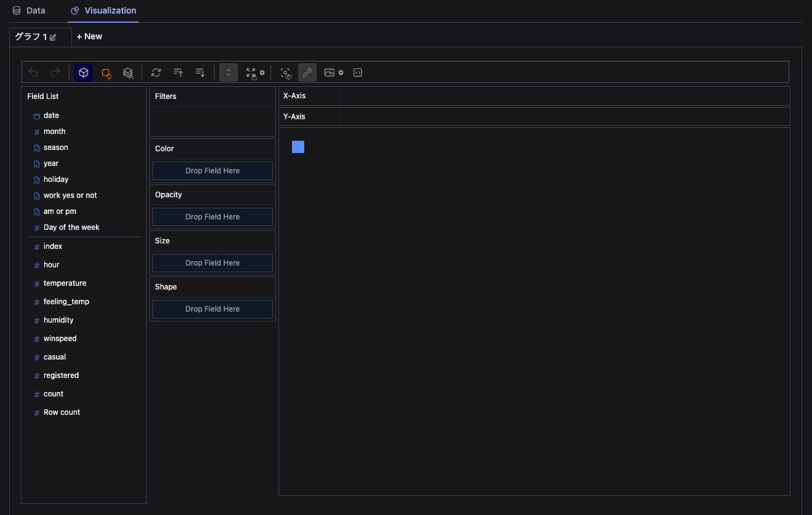Click the blue mark in the chart
Viewport: 812px width, 515px height.
click(x=298, y=147)
